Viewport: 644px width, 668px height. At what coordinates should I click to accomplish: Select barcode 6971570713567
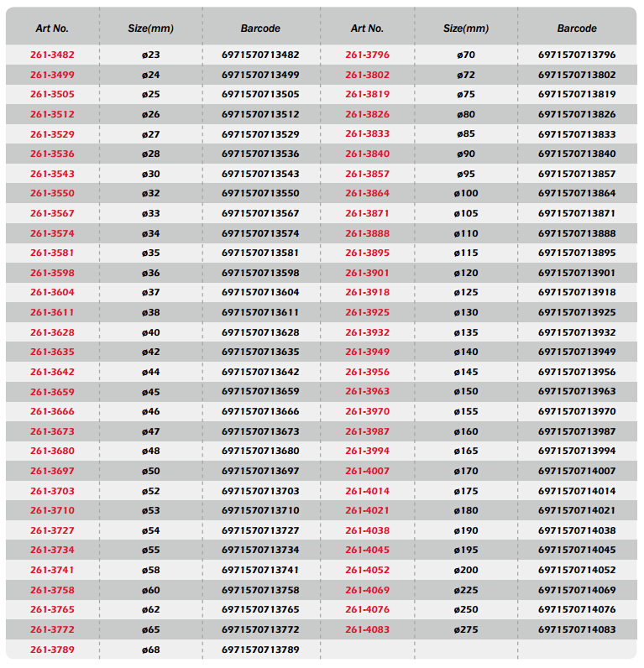pos(260,213)
